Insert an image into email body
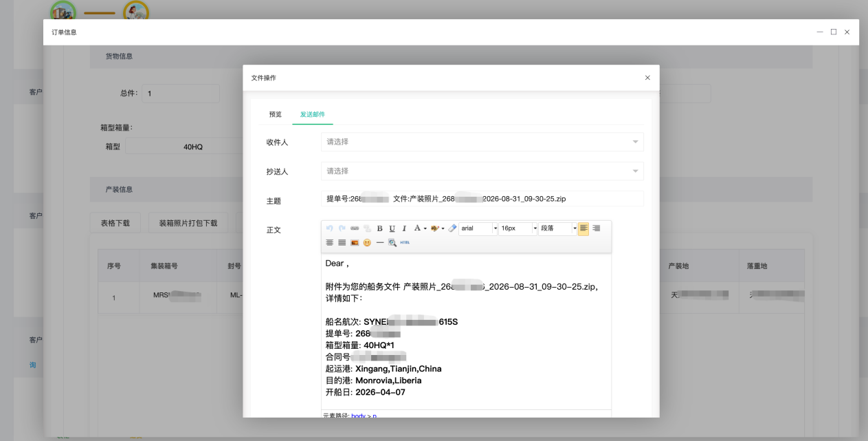Screen dimensions: 868x441 (355, 242)
